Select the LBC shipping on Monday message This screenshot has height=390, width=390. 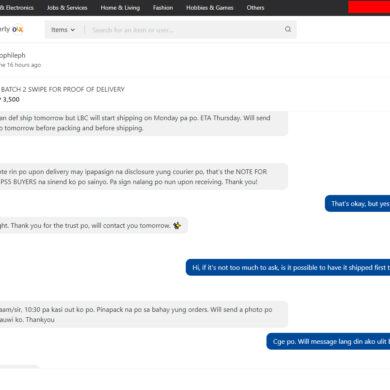point(144,123)
